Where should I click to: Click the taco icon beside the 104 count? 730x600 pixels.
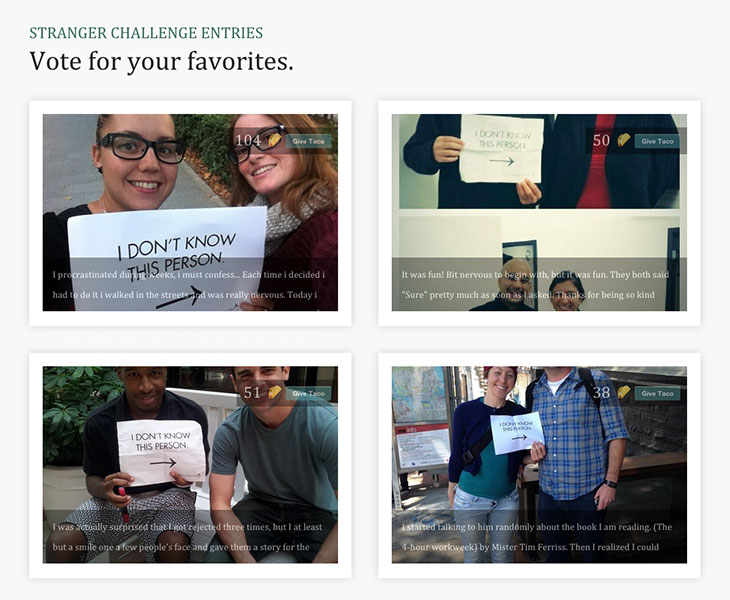tap(275, 140)
